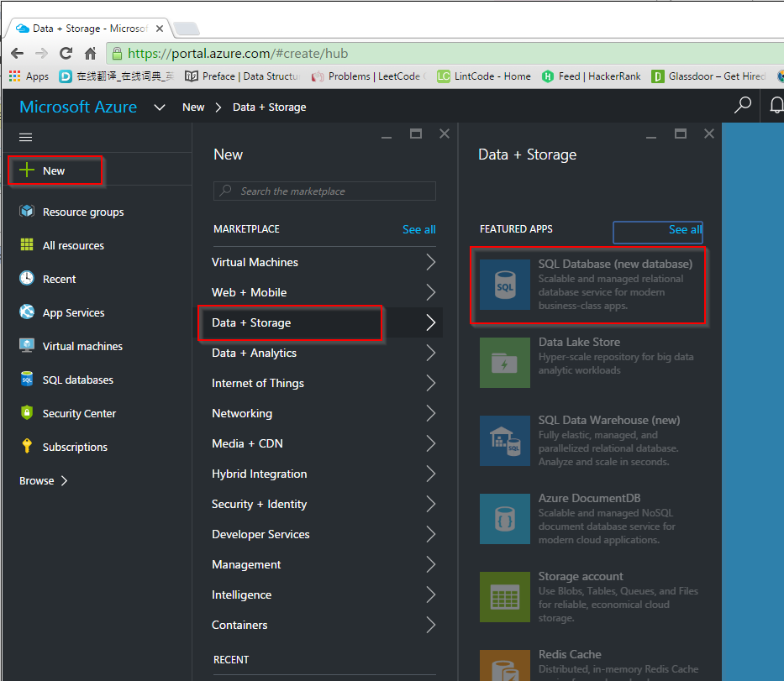Click Data + Storage breadcrumb
The width and height of the screenshot is (784, 681).
click(x=270, y=107)
